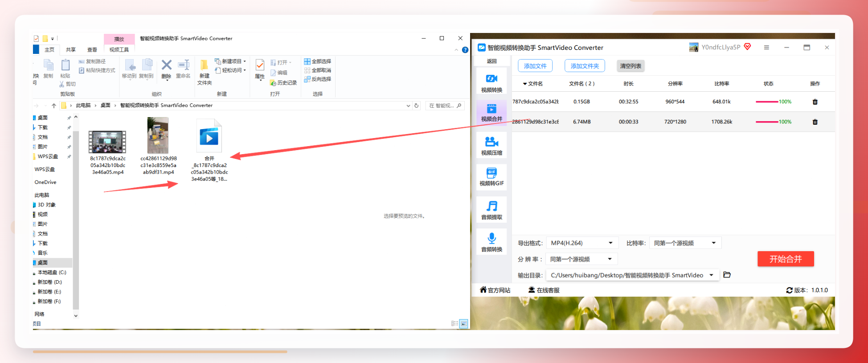Click the 重命名 icon in Explorer ribbon
The image size is (868, 363).
pyautogui.click(x=183, y=69)
